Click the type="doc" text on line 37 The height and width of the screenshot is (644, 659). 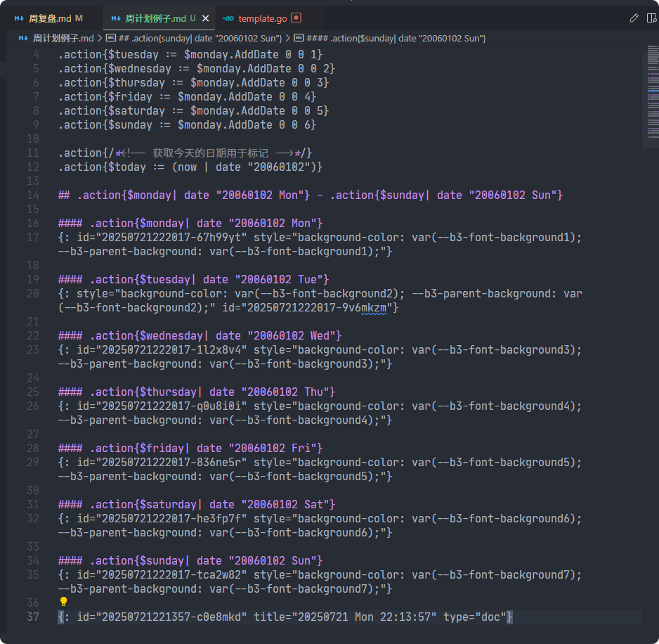pos(474,617)
